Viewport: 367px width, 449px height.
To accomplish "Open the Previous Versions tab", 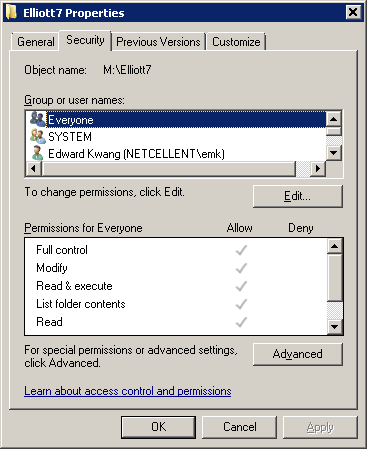I will tap(158, 42).
